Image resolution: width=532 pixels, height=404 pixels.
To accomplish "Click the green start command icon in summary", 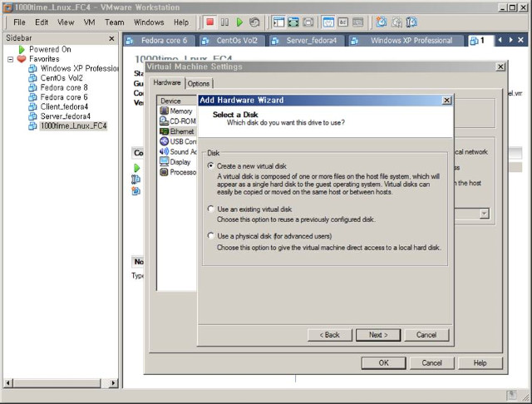I will pyautogui.click(x=136, y=168).
